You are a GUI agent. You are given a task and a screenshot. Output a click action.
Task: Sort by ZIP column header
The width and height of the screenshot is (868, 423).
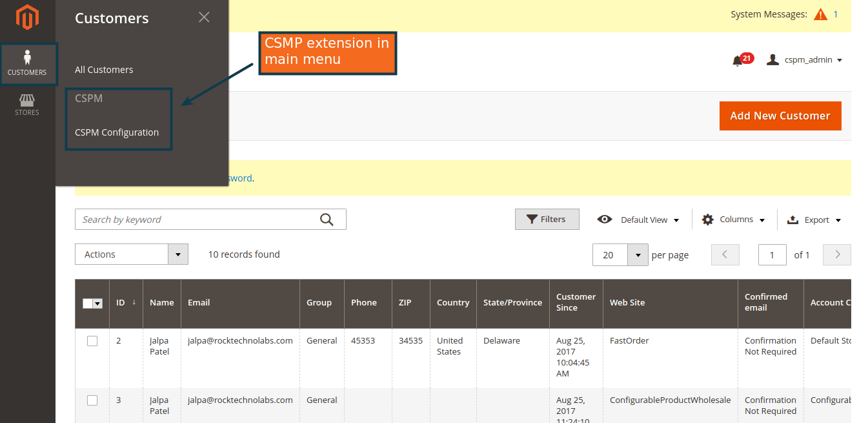[x=411, y=302]
